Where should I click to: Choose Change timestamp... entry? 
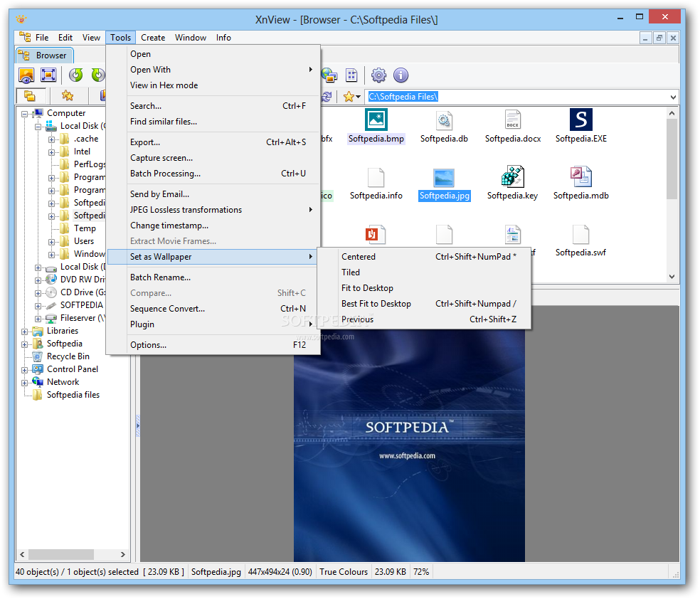click(x=213, y=226)
